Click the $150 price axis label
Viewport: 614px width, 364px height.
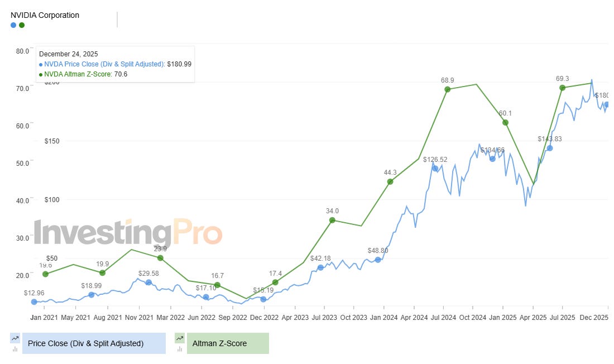pyautogui.click(x=52, y=141)
